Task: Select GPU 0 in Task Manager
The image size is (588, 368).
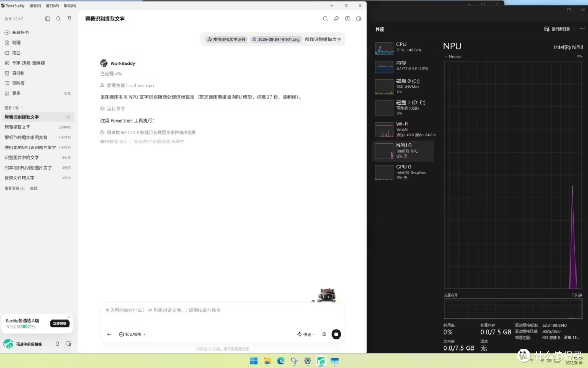Action: pos(404,172)
